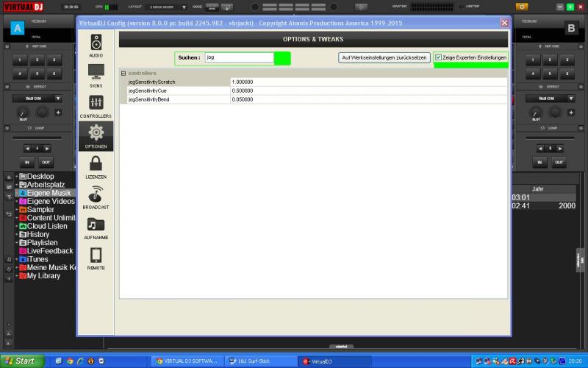Click deck B loop OUT button
588x368 pixels.
tap(559, 162)
